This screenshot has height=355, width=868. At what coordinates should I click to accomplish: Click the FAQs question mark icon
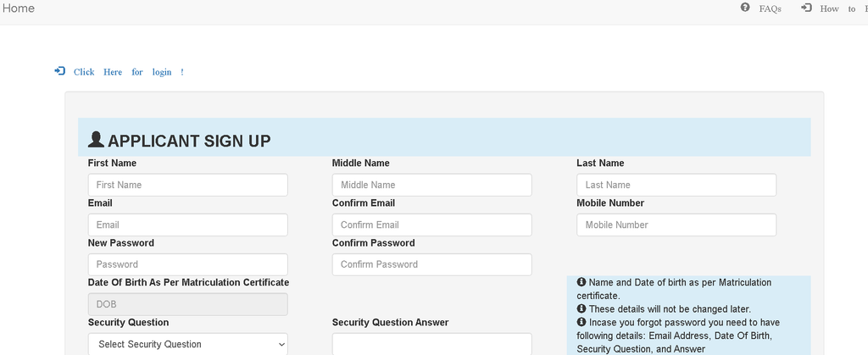pyautogui.click(x=745, y=8)
